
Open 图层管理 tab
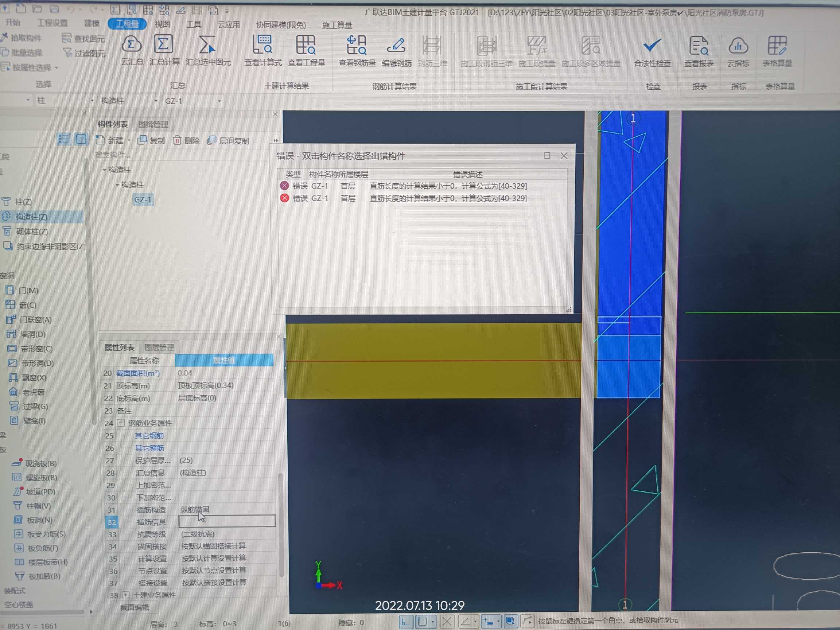click(159, 347)
